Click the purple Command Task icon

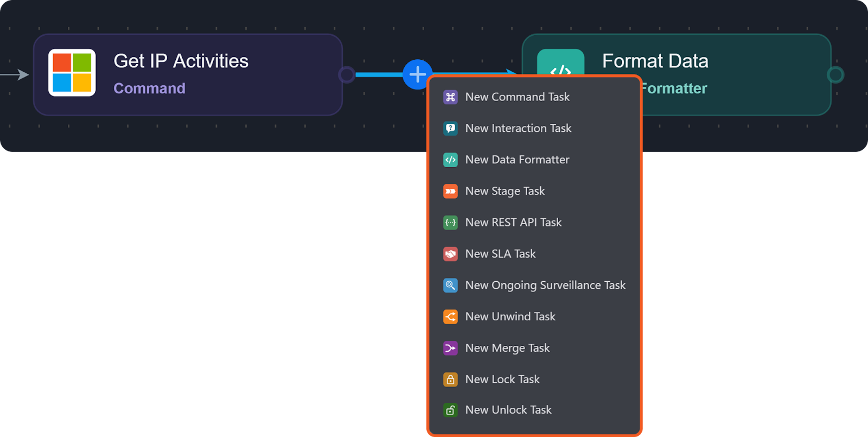coord(450,97)
